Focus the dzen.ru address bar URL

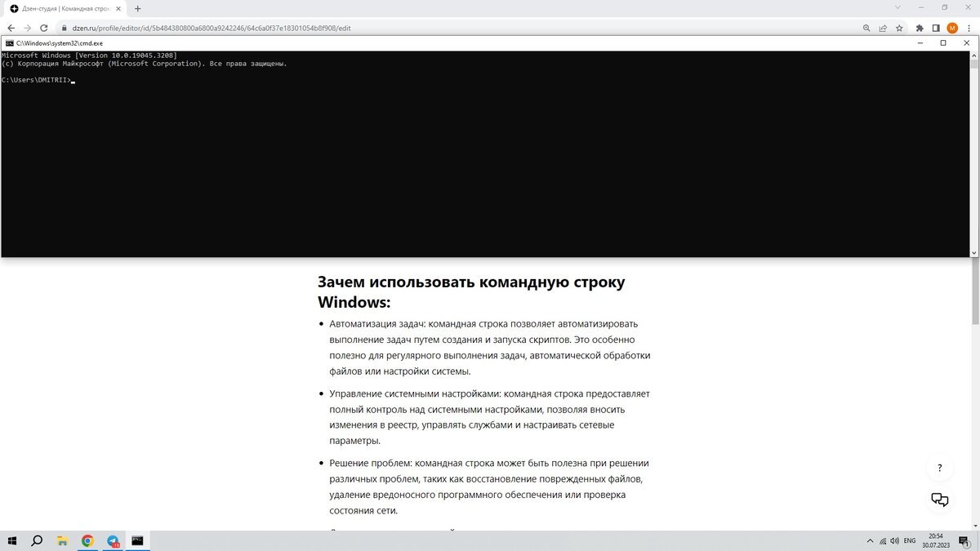[212, 28]
